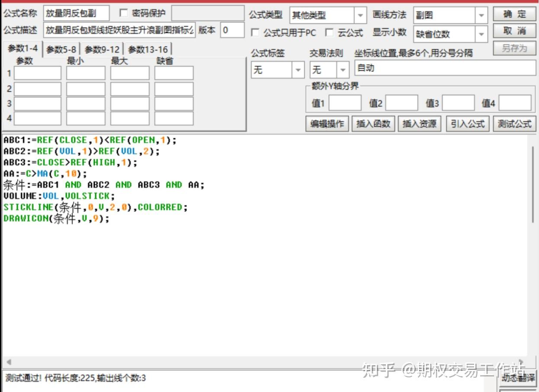Click the 确定 button
Screen dimensions: 539x392
pyautogui.click(x=514, y=14)
